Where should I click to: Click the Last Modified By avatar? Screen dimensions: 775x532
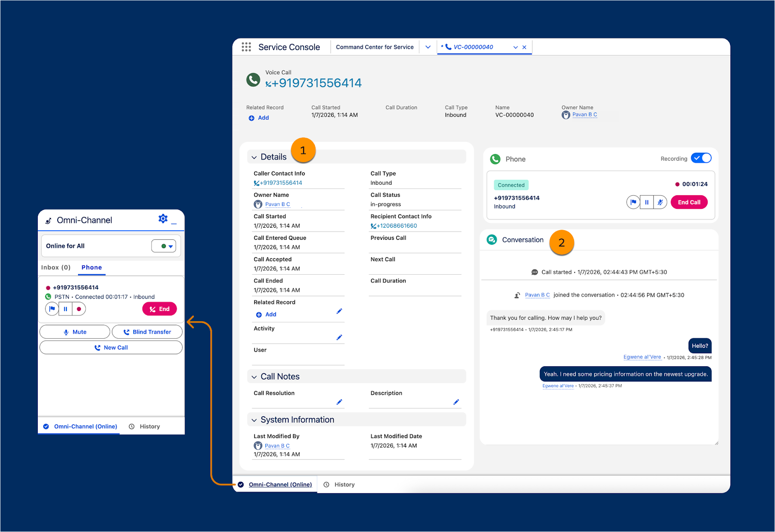pos(258,446)
